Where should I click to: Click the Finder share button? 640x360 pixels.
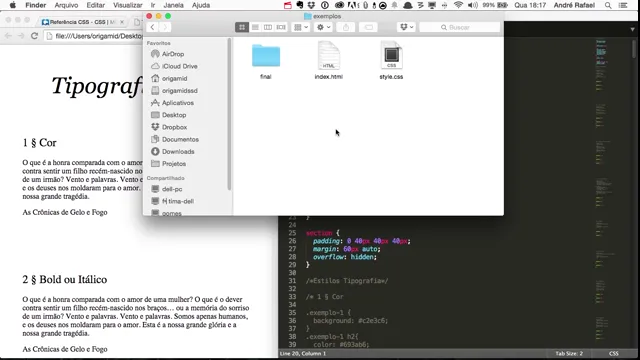click(346, 27)
